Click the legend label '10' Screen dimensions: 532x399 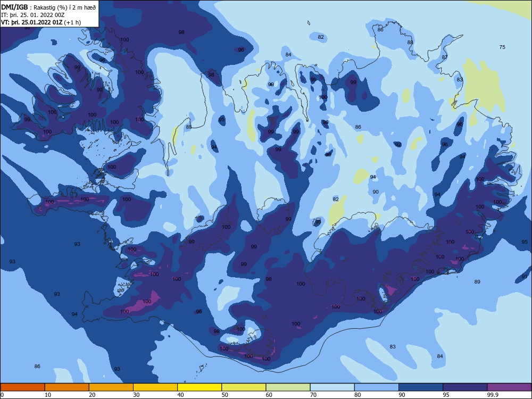[48, 395]
